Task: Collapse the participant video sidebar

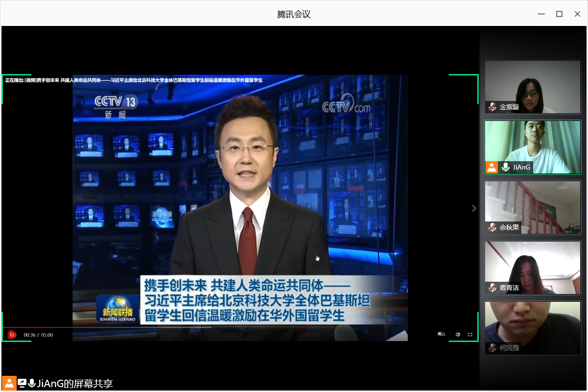Action: pyautogui.click(x=474, y=208)
